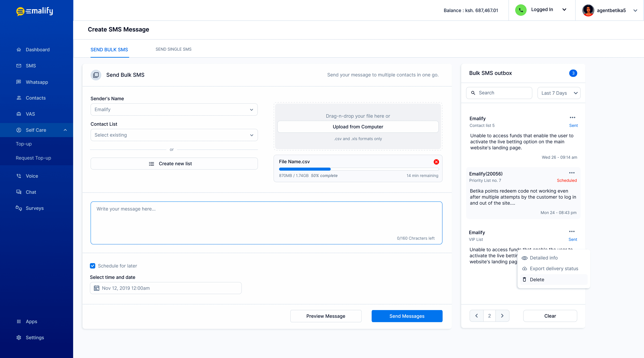Switch to the Send Single SMS tab
Screen dimensions: 644x358
174,49
